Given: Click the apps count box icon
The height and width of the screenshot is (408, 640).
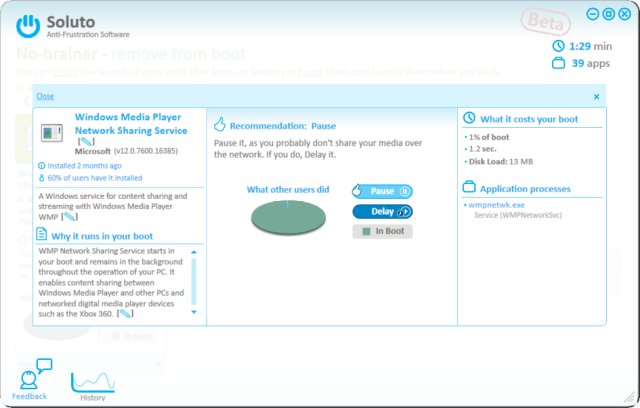Looking at the screenshot, I should click(x=558, y=63).
